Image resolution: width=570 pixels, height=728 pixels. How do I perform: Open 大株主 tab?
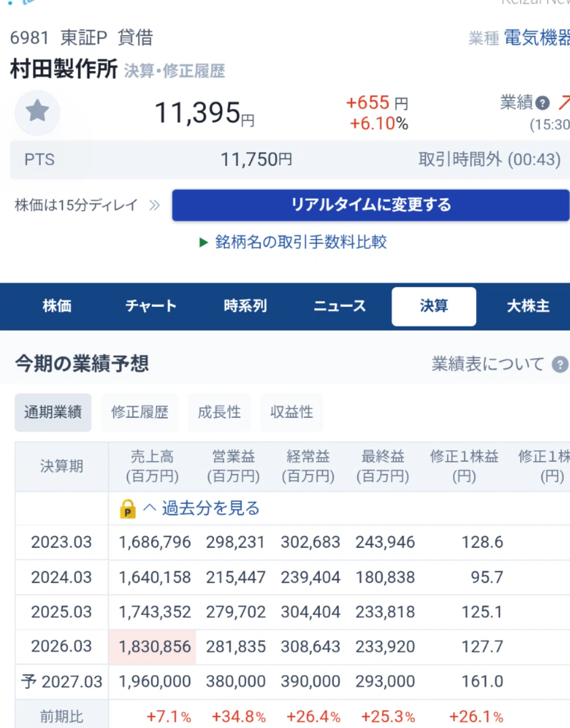[x=528, y=306]
